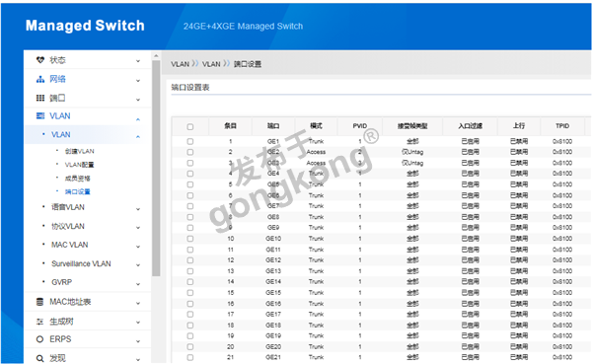Sort by the 条目 column header

[230, 126]
